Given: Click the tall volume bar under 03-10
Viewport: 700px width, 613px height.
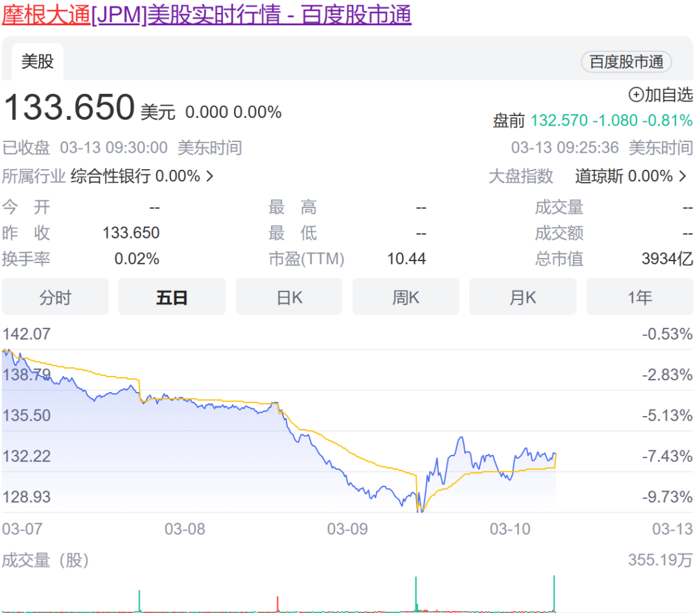Looking at the screenshot, I should pyautogui.click(x=554, y=593).
